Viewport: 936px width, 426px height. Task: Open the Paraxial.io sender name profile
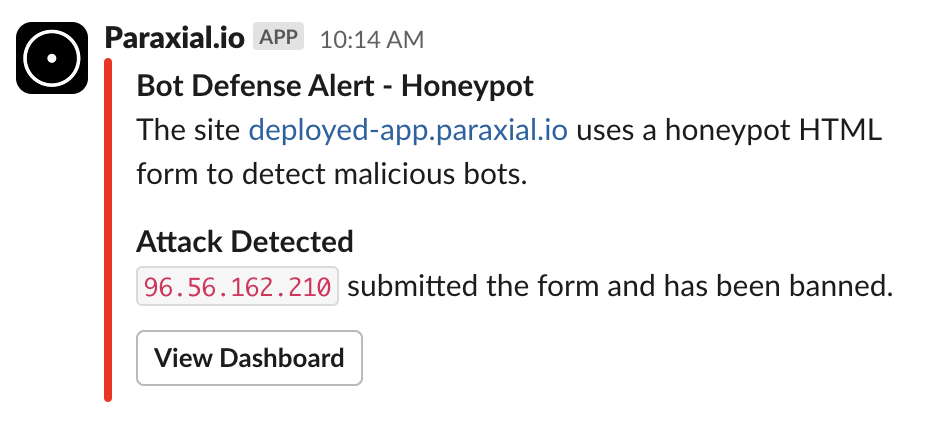point(174,39)
